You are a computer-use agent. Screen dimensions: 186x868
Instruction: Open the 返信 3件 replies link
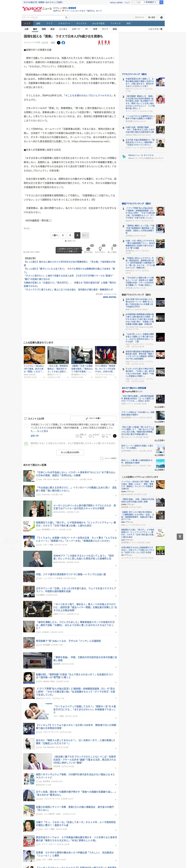coord(34,436)
